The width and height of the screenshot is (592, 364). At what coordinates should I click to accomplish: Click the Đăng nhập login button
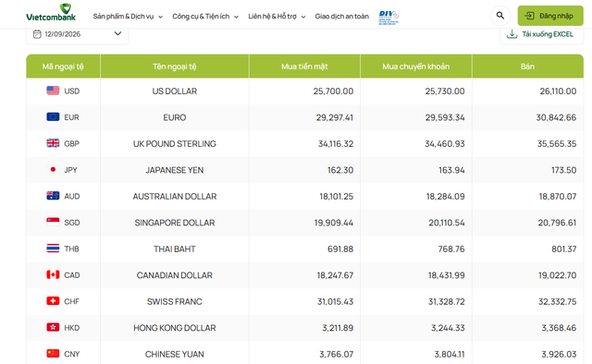[550, 16]
